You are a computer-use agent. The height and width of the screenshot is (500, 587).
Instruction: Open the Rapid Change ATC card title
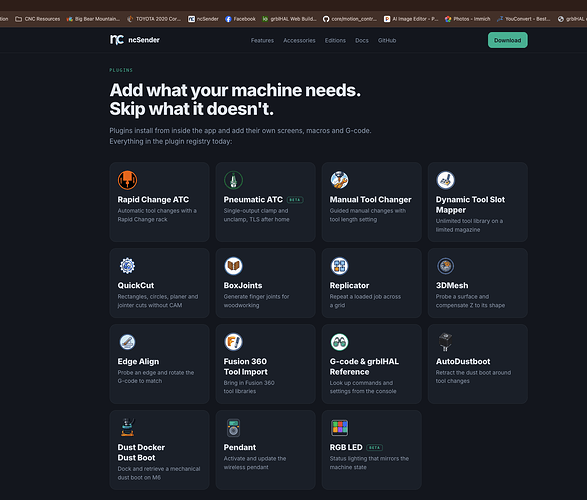point(153,199)
